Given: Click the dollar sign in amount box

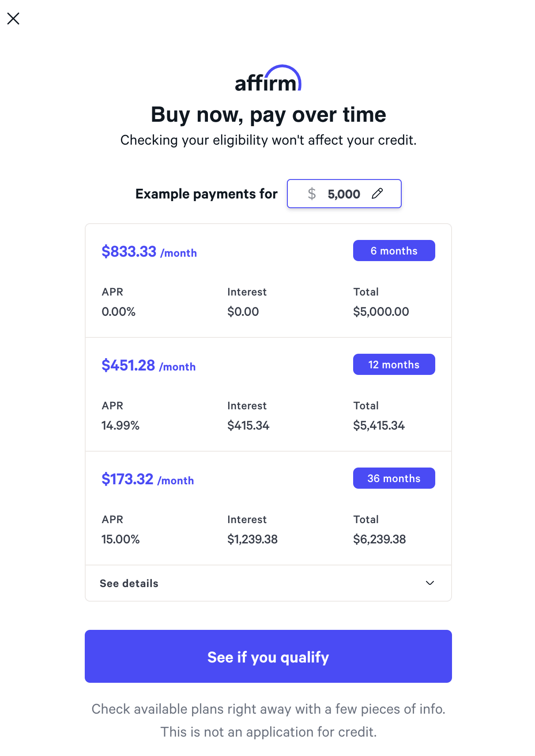Looking at the screenshot, I should [312, 194].
